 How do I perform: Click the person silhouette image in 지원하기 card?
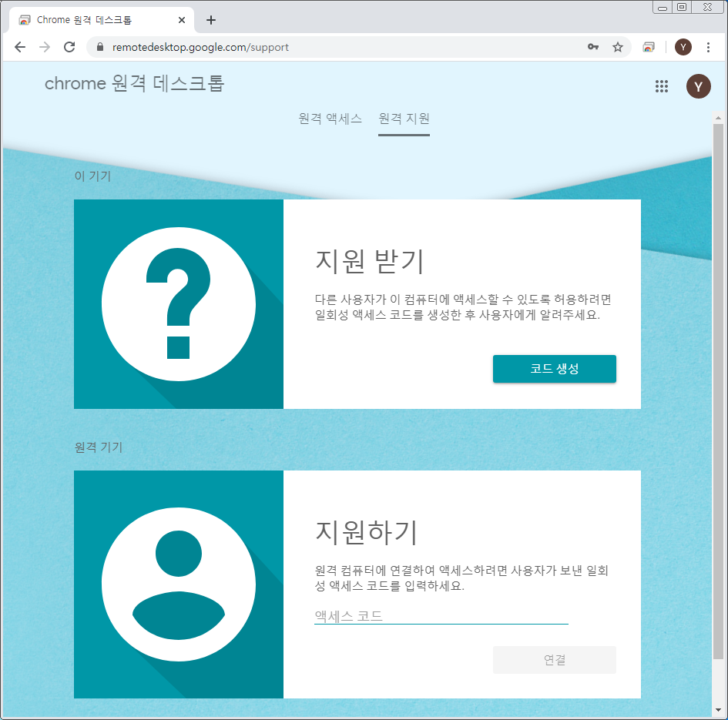pyautogui.click(x=178, y=584)
